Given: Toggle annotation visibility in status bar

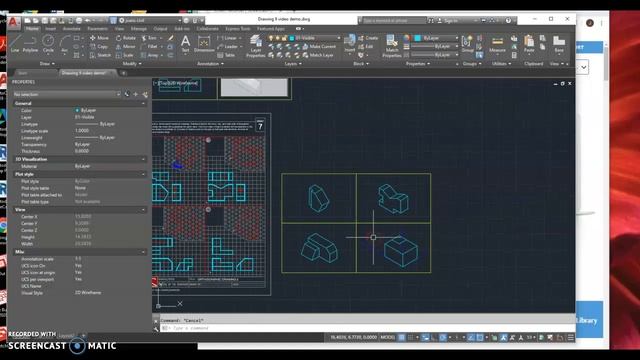Looking at the screenshot, I should 503,338.
